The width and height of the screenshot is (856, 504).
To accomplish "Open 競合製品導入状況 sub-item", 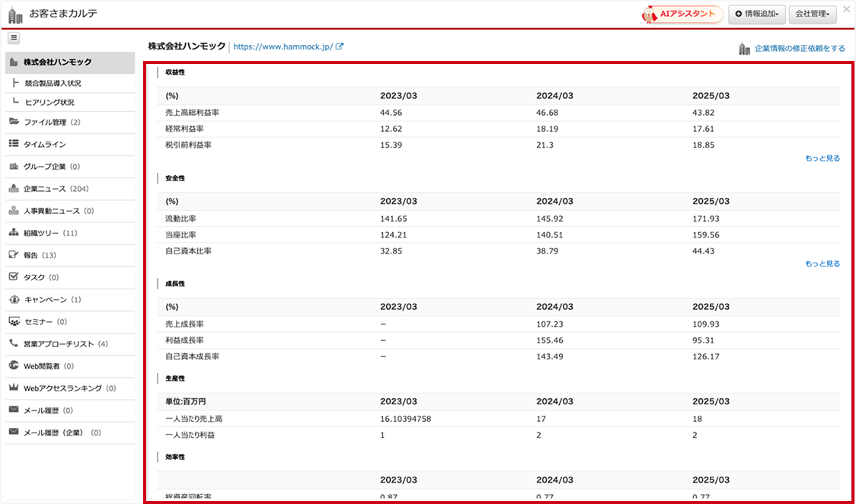I will [x=53, y=83].
